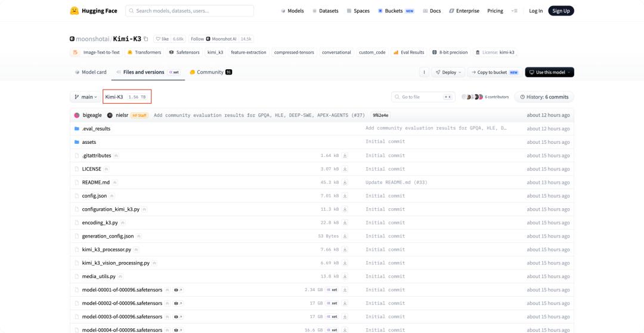Image resolution: width=644 pixels, height=333 pixels.
Task: Download encoding_k3.py using its download icon
Action: tap(345, 223)
